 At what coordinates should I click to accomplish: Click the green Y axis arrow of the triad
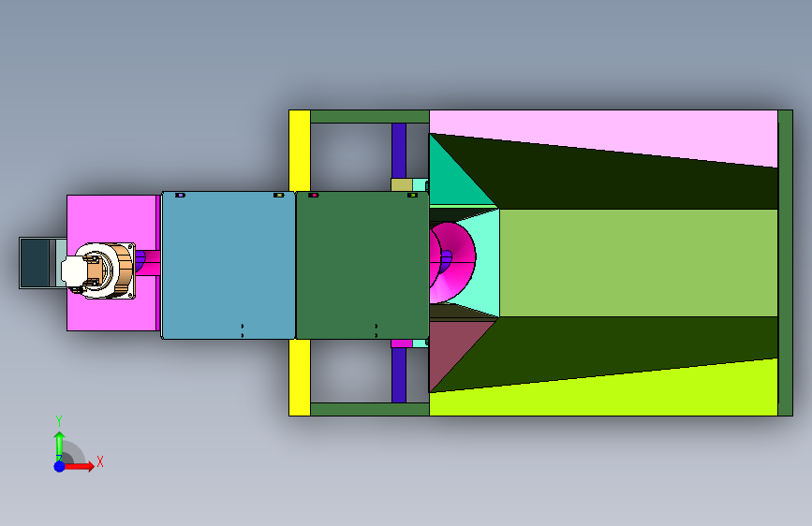tap(59, 446)
